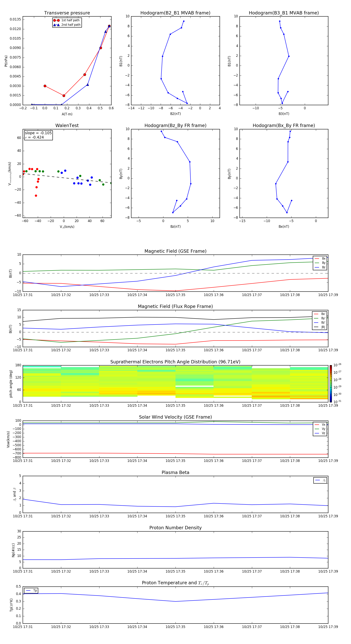This screenshot has width=351, height=644.
Task: Click the 'B3(nT)' x-axis label
Action: pyautogui.click(x=284, y=114)
